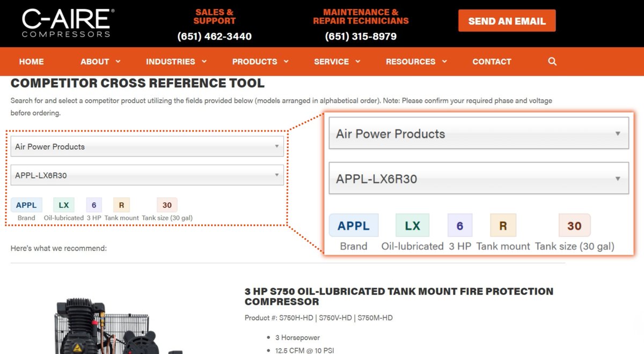Open the ABOUT navigation menu
The height and width of the screenshot is (354, 644).
[x=100, y=62]
